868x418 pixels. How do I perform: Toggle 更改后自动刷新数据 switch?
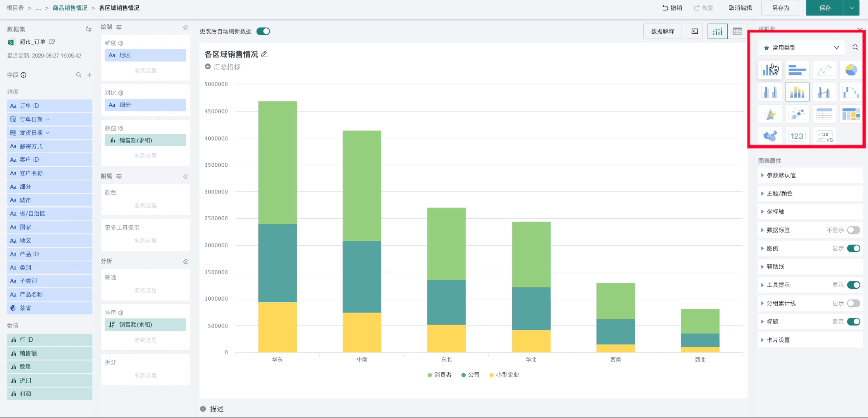point(263,31)
